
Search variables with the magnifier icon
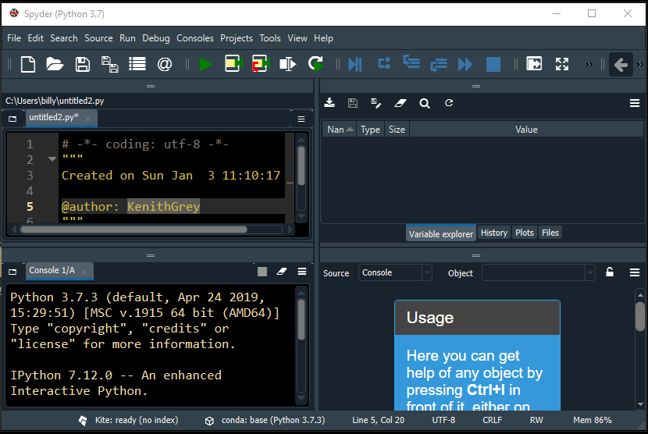click(x=425, y=103)
